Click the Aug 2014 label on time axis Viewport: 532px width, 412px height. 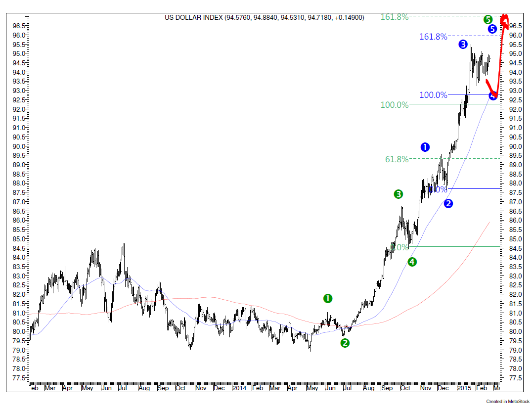(368, 388)
